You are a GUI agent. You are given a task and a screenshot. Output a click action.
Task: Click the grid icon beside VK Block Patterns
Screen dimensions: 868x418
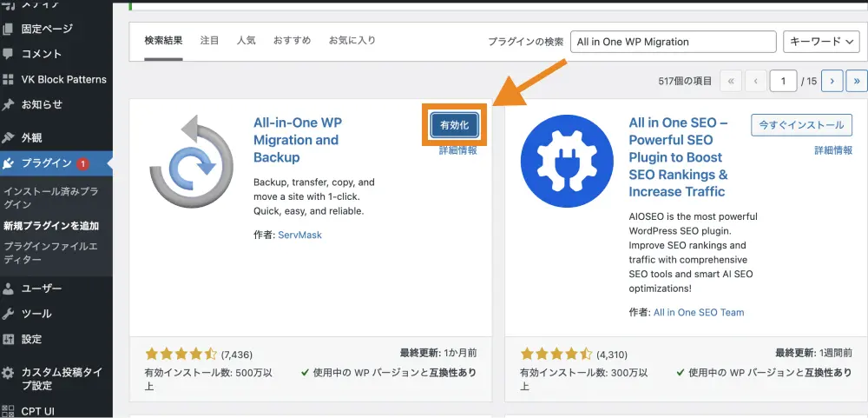pos(8,79)
